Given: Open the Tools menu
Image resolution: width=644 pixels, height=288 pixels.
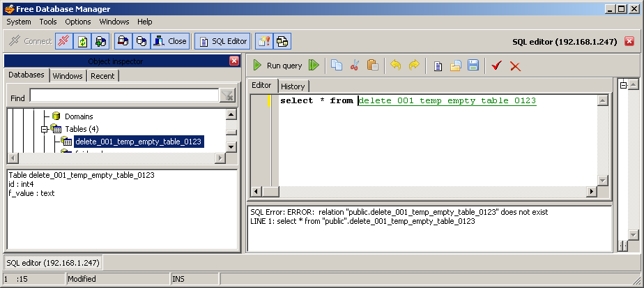Looking at the screenshot, I should coord(48,22).
